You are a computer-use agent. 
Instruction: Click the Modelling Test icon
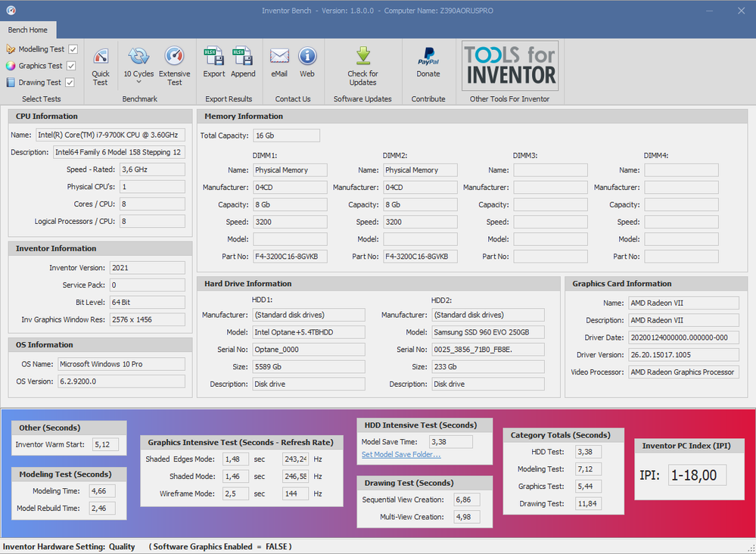coord(11,49)
